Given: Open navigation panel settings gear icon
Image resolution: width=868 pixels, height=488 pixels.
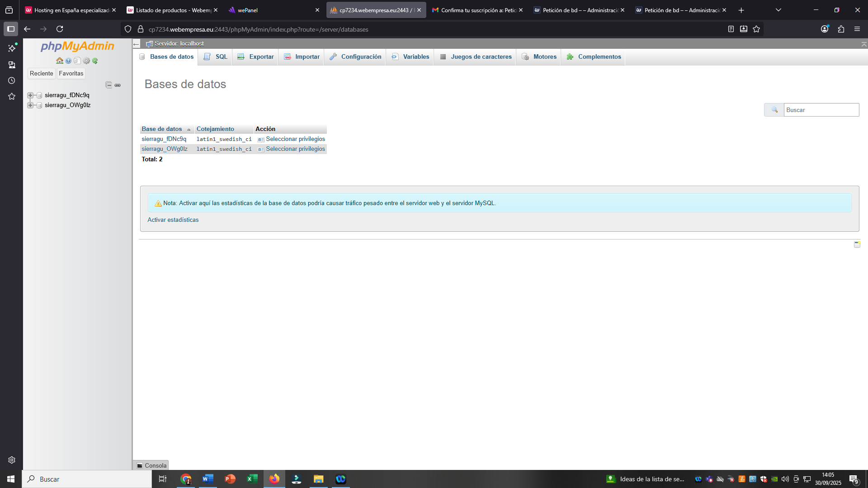Looking at the screenshot, I should (x=86, y=61).
